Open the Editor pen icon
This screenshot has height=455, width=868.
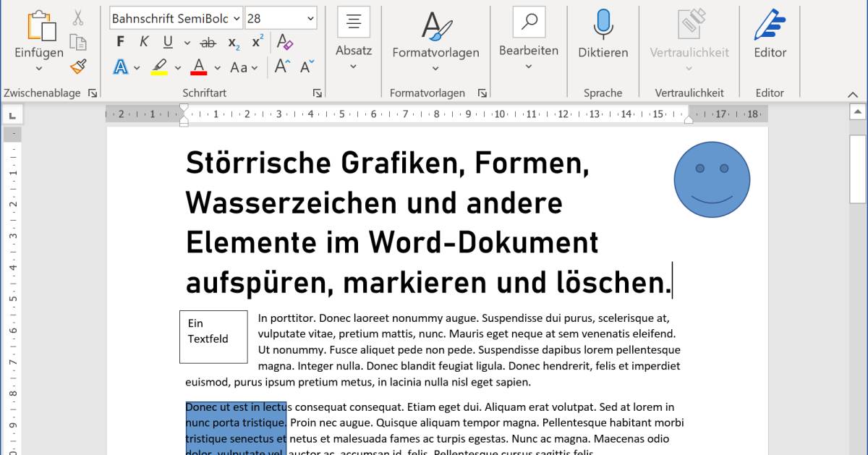pos(770,25)
